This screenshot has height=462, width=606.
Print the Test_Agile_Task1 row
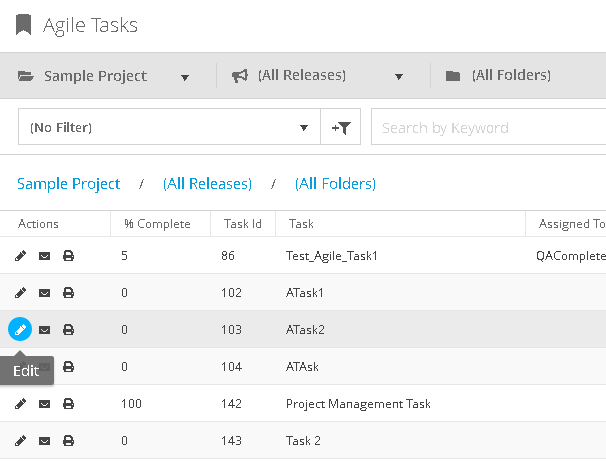[x=68, y=256]
